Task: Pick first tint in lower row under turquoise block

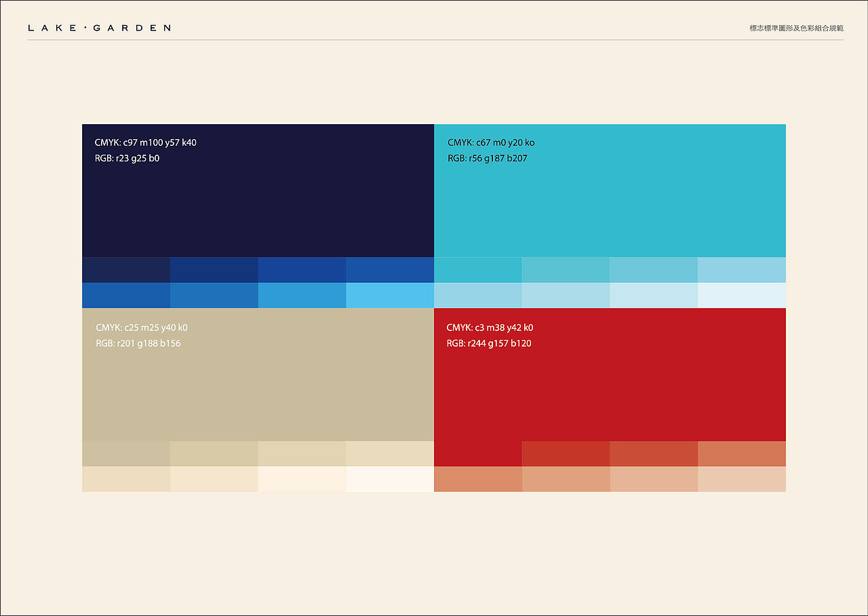Action: pyautogui.click(x=478, y=295)
